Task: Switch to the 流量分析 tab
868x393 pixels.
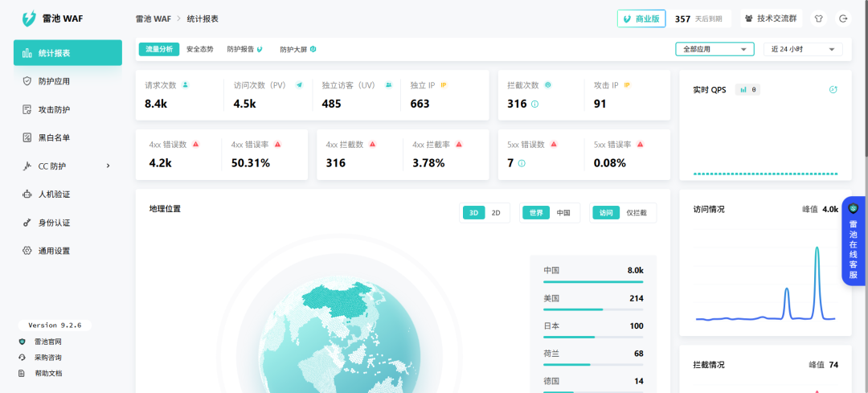Action: click(159, 49)
